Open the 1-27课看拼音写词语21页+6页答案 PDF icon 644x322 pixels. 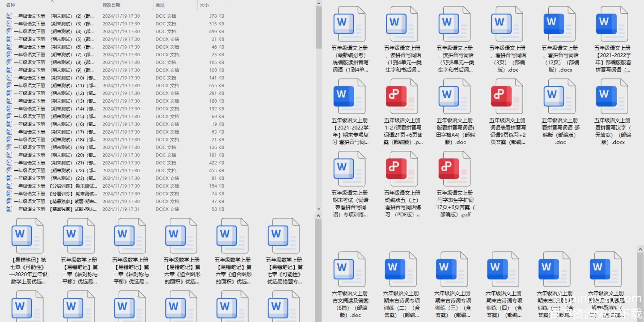click(402, 97)
